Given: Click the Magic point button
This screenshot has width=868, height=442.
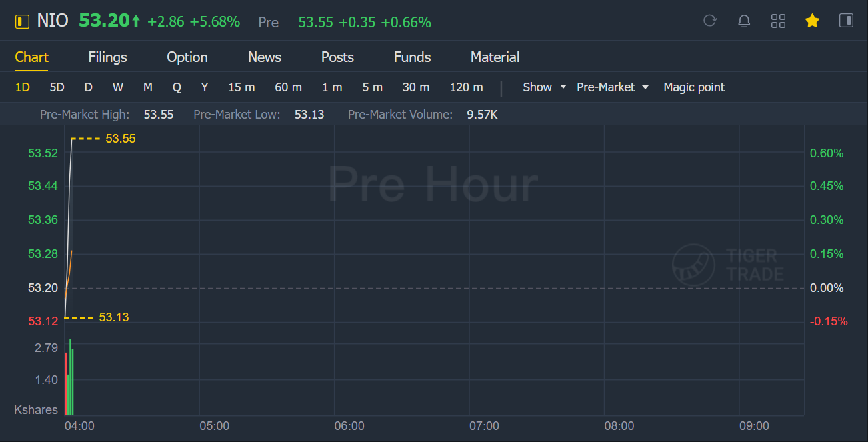Looking at the screenshot, I should point(694,87).
